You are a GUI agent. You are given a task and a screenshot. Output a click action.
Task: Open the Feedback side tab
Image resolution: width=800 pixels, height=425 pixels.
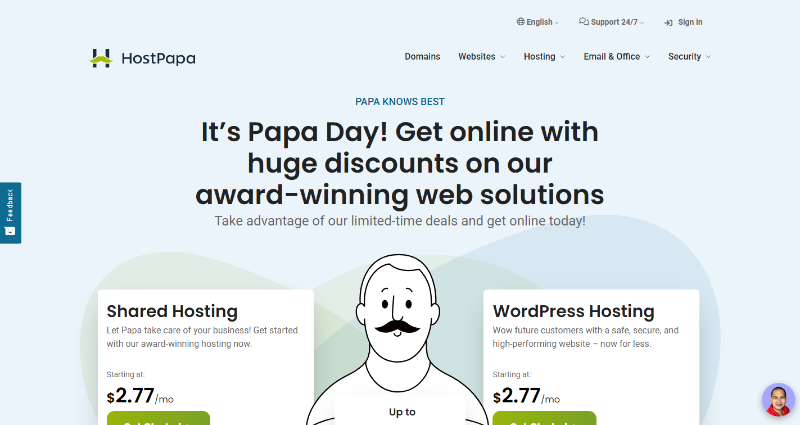[x=10, y=213]
